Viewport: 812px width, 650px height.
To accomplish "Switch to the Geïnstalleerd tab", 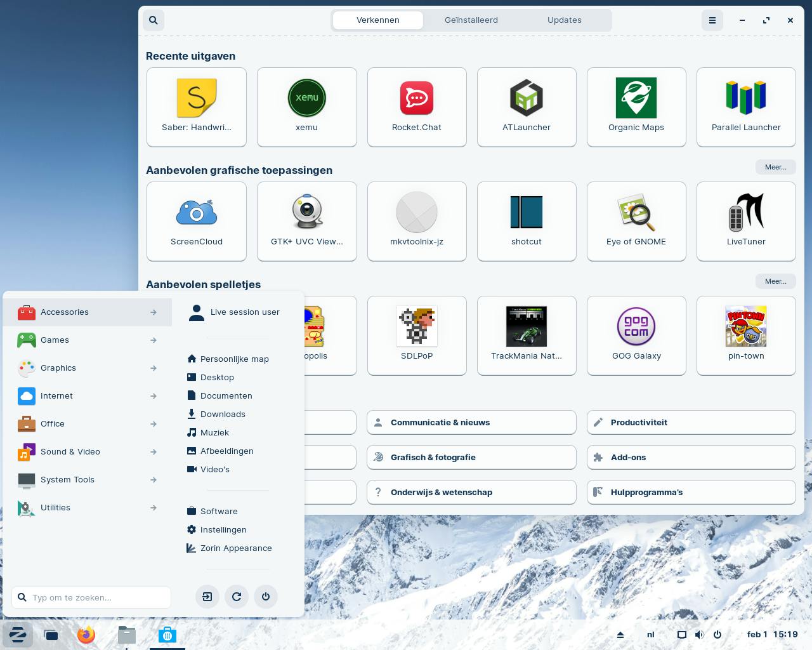I will [471, 20].
